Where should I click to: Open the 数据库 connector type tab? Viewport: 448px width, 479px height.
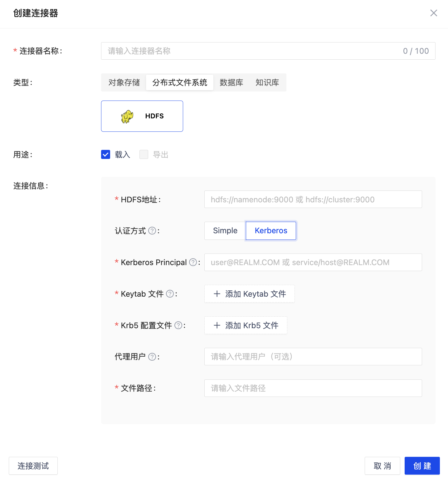coord(231,82)
